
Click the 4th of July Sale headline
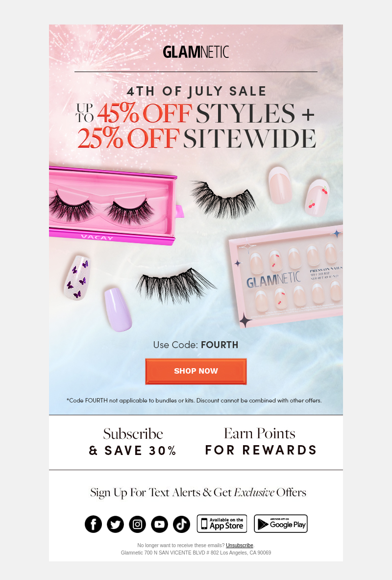(196, 91)
